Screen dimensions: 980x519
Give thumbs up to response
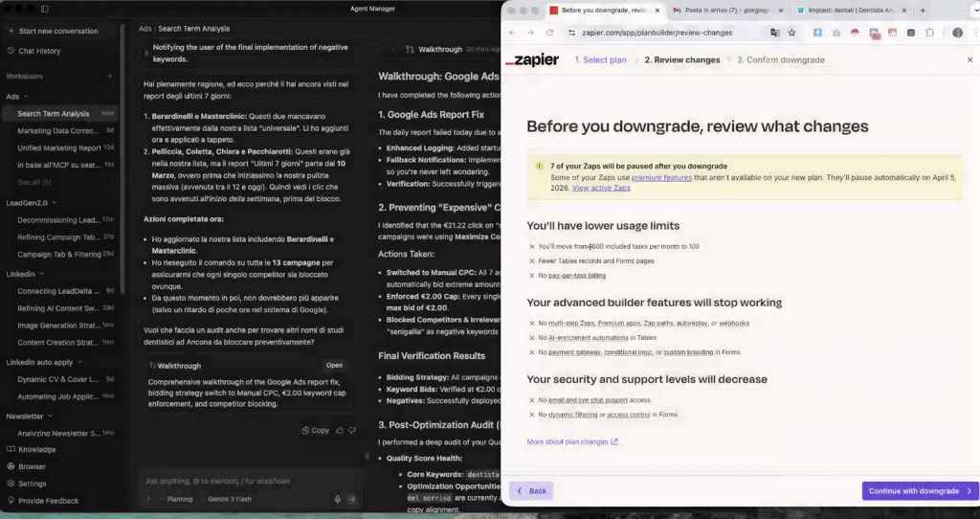pyautogui.click(x=340, y=430)
